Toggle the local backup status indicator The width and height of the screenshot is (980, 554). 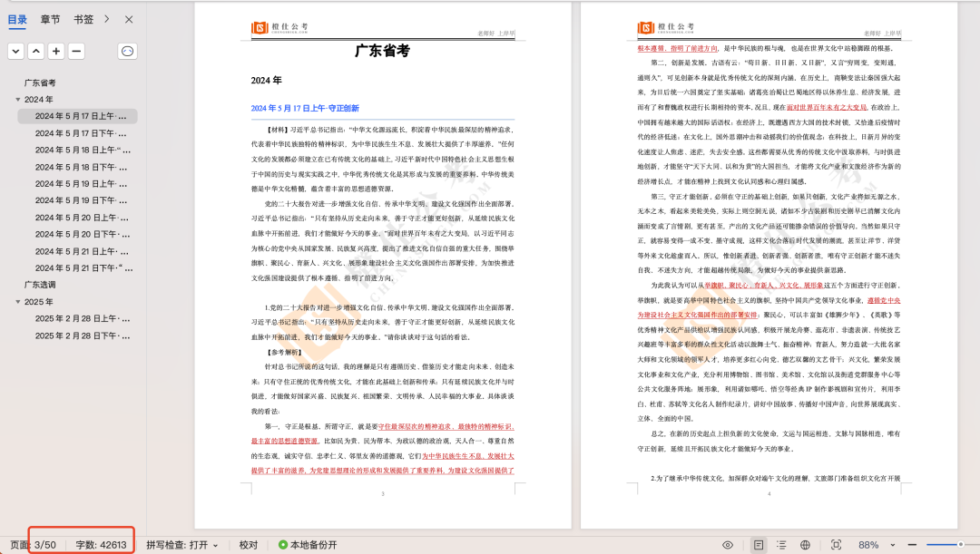(x=308, y=545)
